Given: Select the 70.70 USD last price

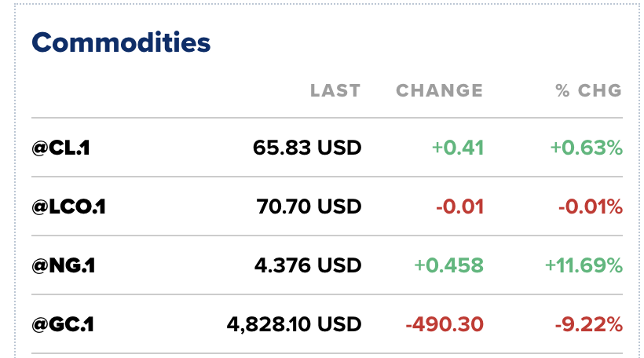Looking at the screenshot, I should pos(309,206).
